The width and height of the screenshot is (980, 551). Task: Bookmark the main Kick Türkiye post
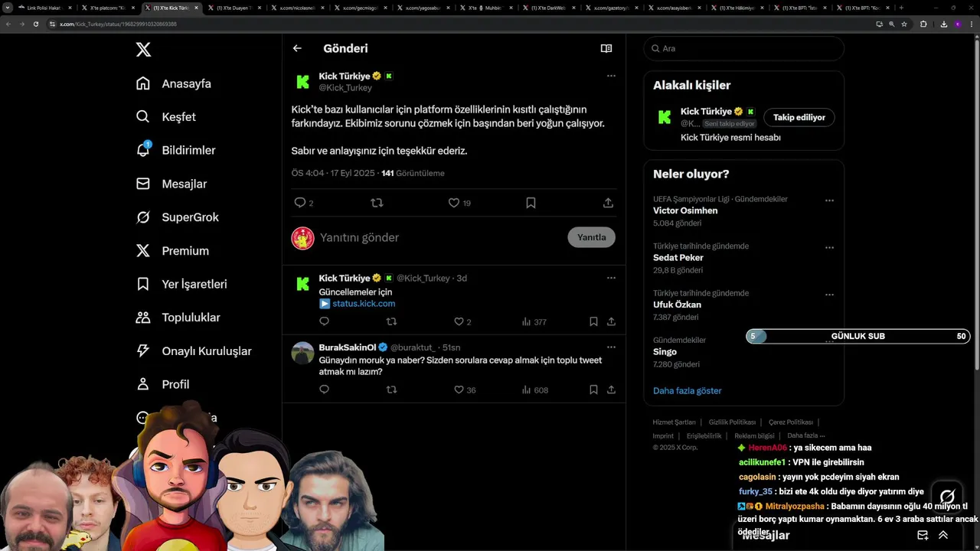click(531, 203)
